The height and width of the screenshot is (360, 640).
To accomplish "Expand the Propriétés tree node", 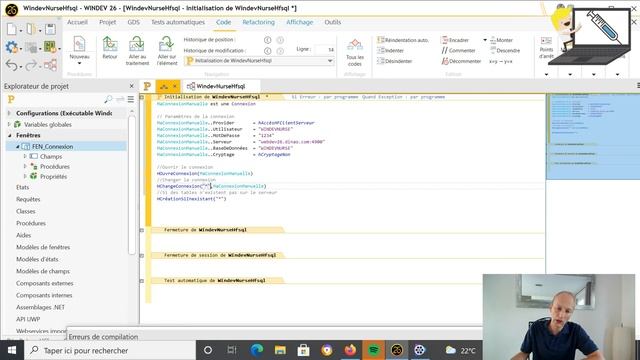I will [25, 176].
